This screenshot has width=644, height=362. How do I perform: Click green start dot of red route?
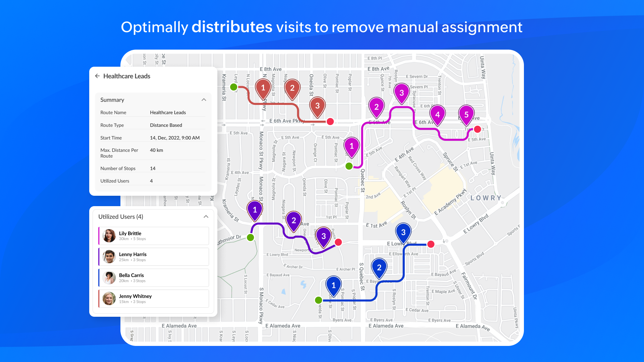[x=234, y=87]
